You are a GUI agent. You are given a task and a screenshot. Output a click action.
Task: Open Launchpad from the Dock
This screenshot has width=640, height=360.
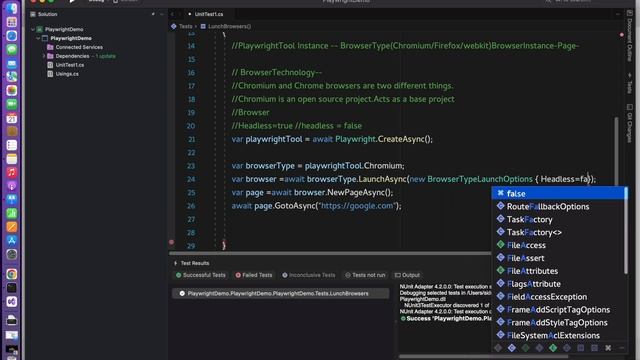(x=11, y=22)
